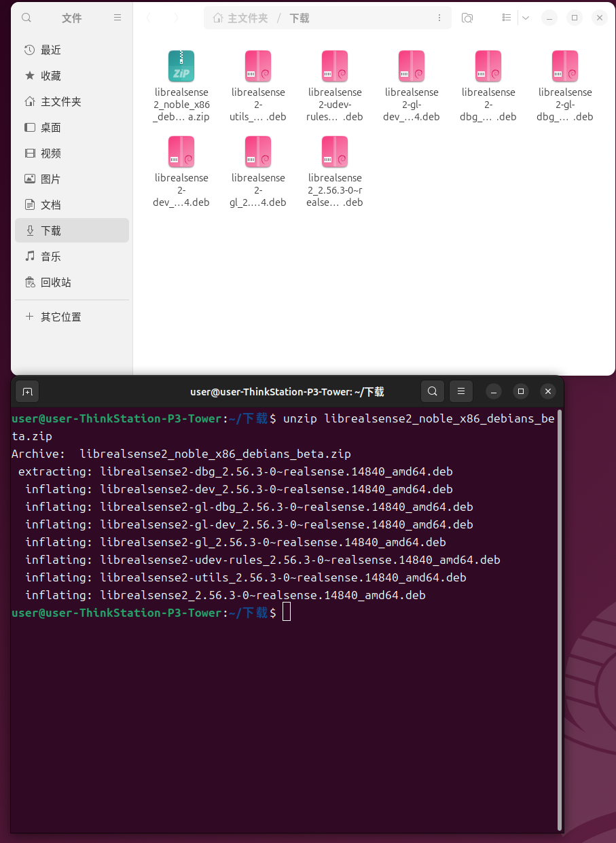Click terminal line inflating librealsense2-gl_2.56.3-0
Screen dimensions: 616x843
pos(236,542)
